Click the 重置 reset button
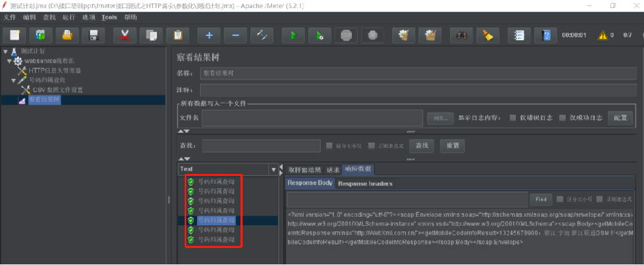The width and height of the screenshot is (644, 265). pos(452,146)
